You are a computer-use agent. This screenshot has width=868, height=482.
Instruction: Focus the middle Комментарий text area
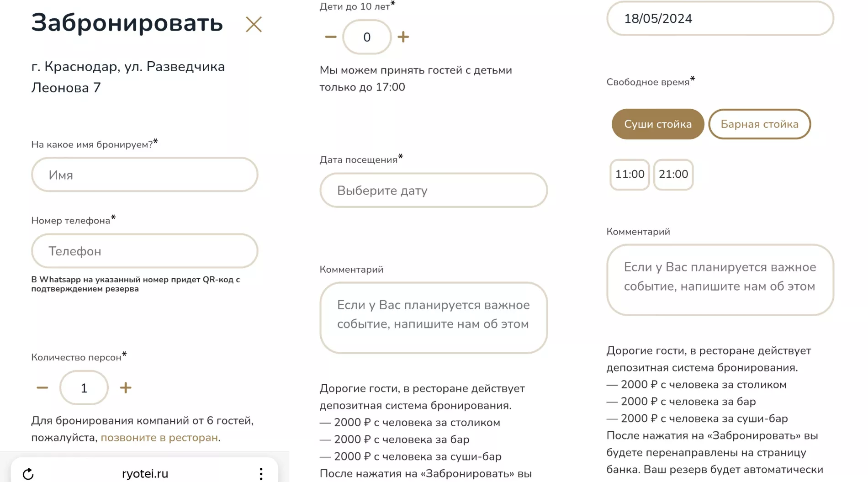point(434,318)
